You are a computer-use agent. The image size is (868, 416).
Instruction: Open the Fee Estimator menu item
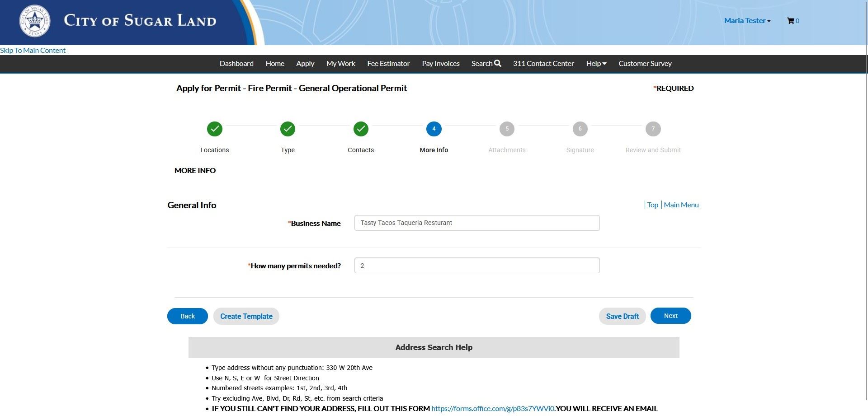tap(388, 64)
